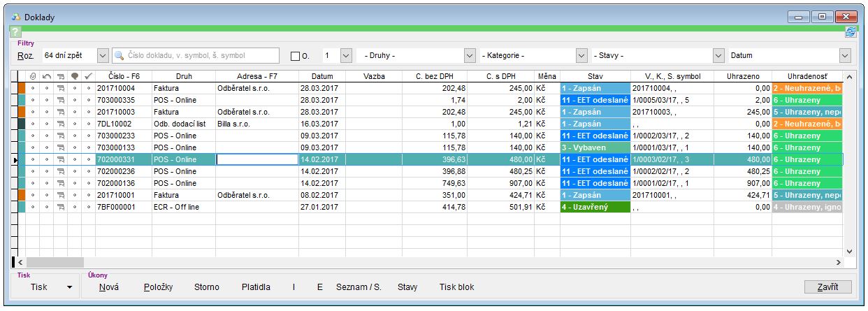Click the checkmark column header icon
This screenshot has height=311, width=868.
tap(88, 75)
